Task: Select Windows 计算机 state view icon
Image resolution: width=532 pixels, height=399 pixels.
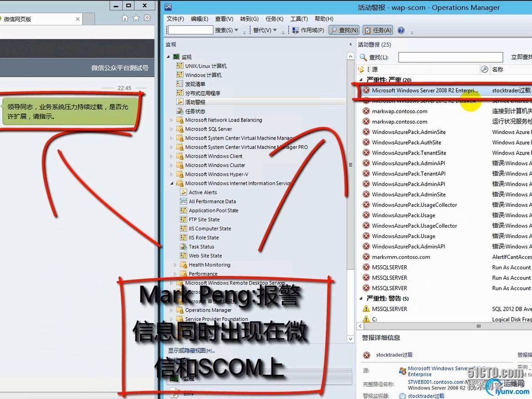Action: point(180,74)
